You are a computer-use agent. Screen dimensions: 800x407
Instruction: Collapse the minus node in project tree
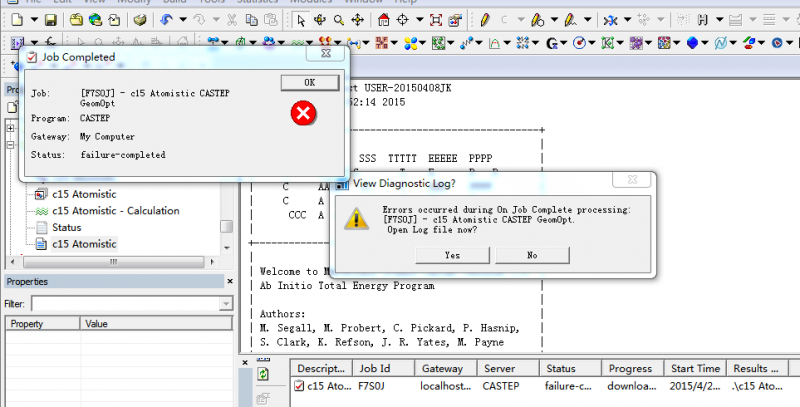point(11,145)
